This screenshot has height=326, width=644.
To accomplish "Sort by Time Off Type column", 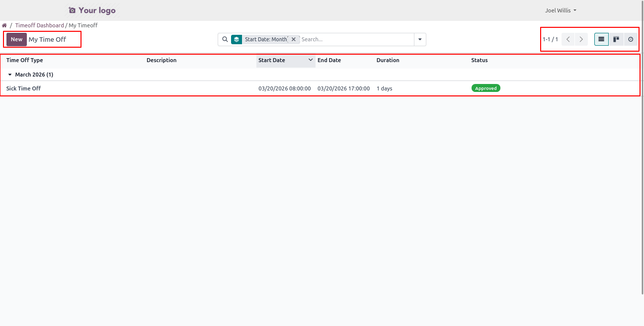I will click(25, 60).
